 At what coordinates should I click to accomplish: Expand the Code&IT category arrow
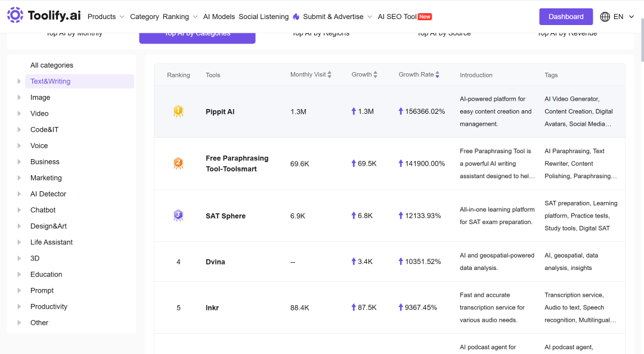pos(19,129)
